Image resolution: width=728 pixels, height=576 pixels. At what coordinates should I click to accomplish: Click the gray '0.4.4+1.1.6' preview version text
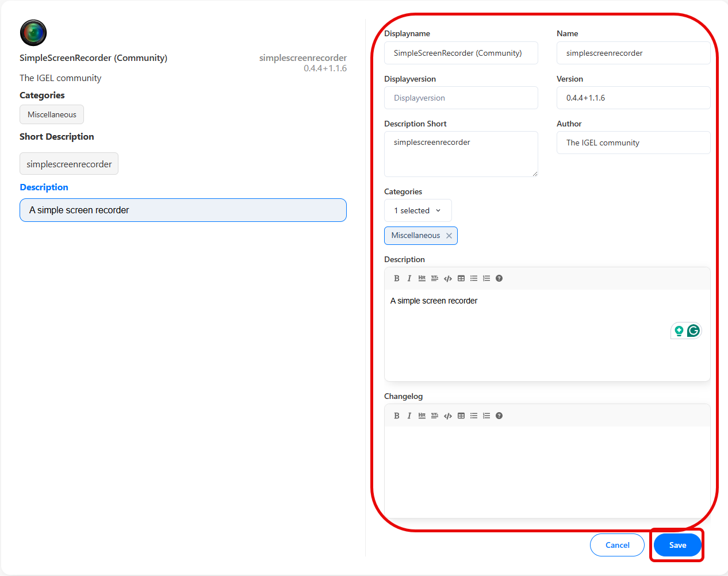pyautogui.click(x=325, y=68)
